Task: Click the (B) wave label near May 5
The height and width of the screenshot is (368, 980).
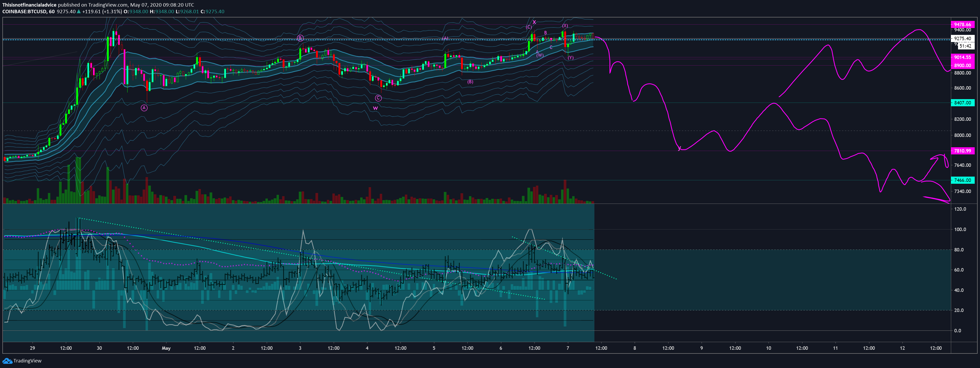Action: click(x=470, y=82)
